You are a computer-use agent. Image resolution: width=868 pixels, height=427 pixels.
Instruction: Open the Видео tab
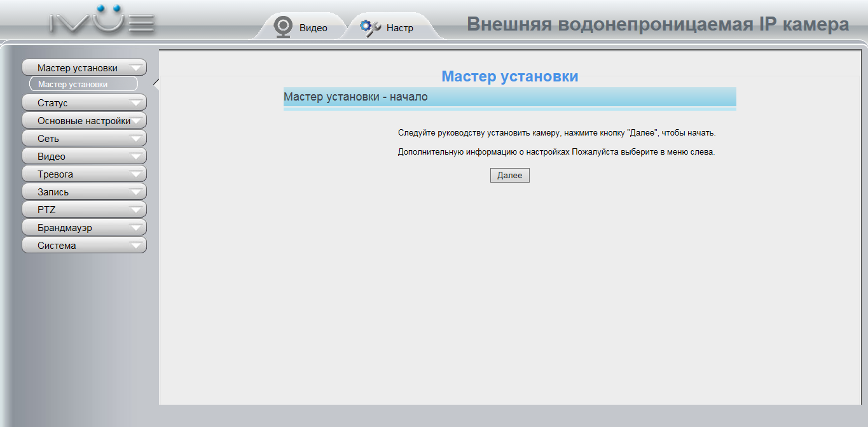point(301,27)
